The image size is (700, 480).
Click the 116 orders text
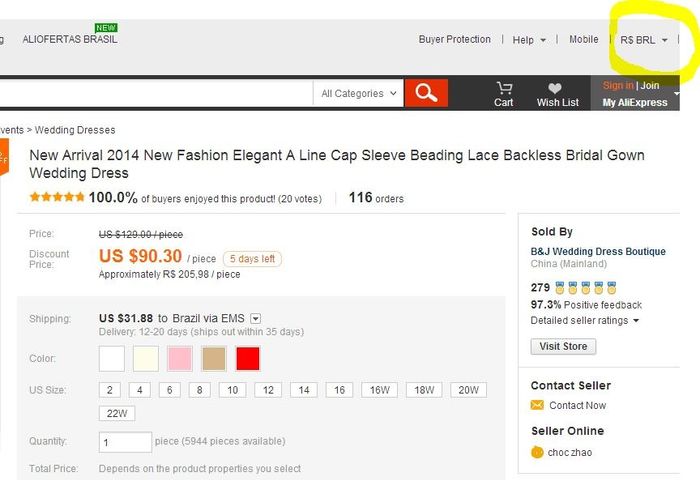(x=376, y=197)
